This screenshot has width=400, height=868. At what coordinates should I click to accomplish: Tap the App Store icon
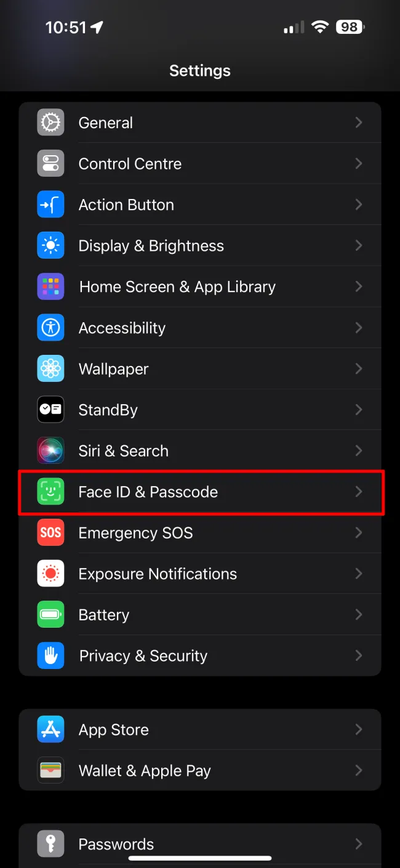pos(50,729)
